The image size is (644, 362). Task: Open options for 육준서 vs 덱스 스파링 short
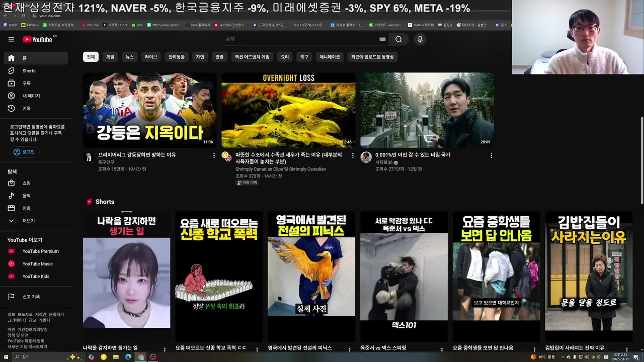pyautogui.click(x=442, y=349)
